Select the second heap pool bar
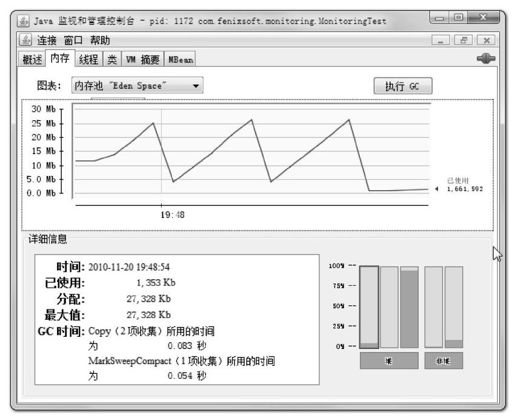The image size is (515, 420). click(x=389, y=307)
